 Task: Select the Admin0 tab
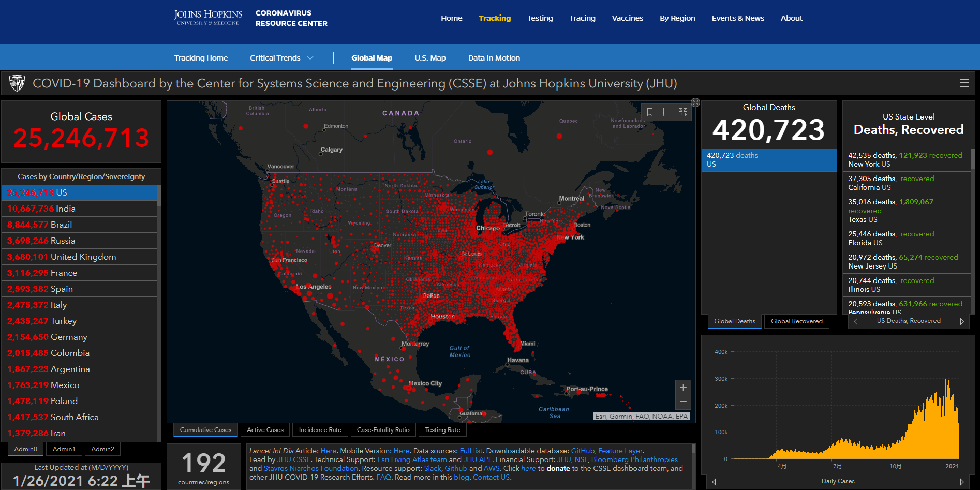click(x=26, y=449)
